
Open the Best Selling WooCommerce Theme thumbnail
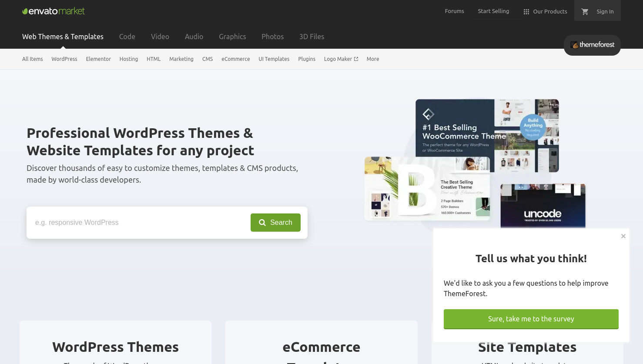point(487,136)
